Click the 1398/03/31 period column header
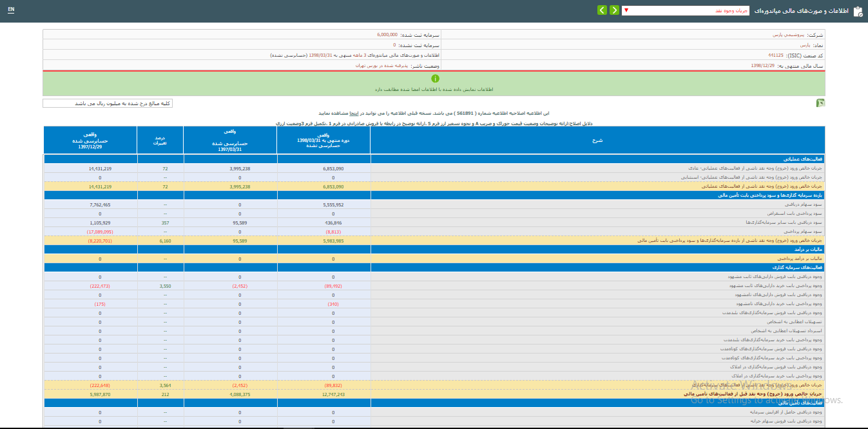The height and width of the screenshot is (429, 868). coord(323,140)
